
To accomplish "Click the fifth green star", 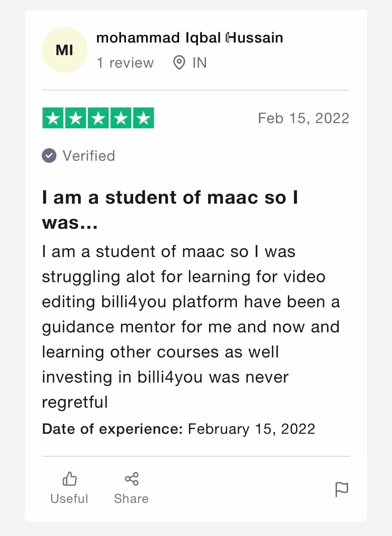I will point(143,118).
